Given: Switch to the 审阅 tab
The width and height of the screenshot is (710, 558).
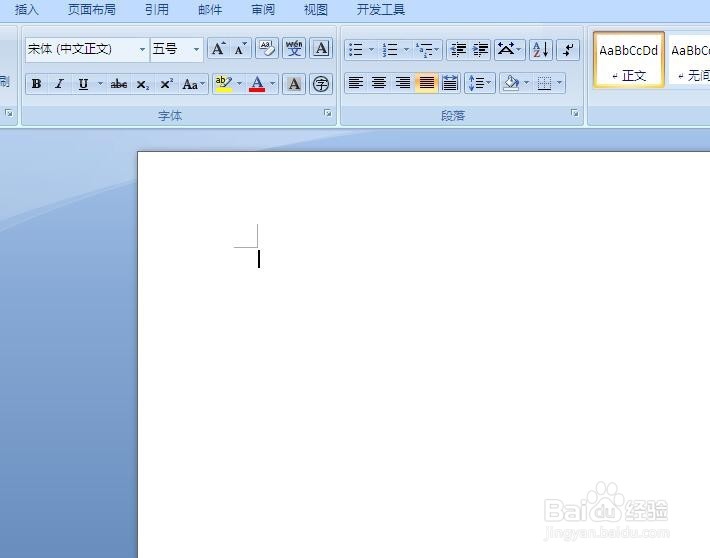Looking at the screenshot, I should [x=263, y=10].
